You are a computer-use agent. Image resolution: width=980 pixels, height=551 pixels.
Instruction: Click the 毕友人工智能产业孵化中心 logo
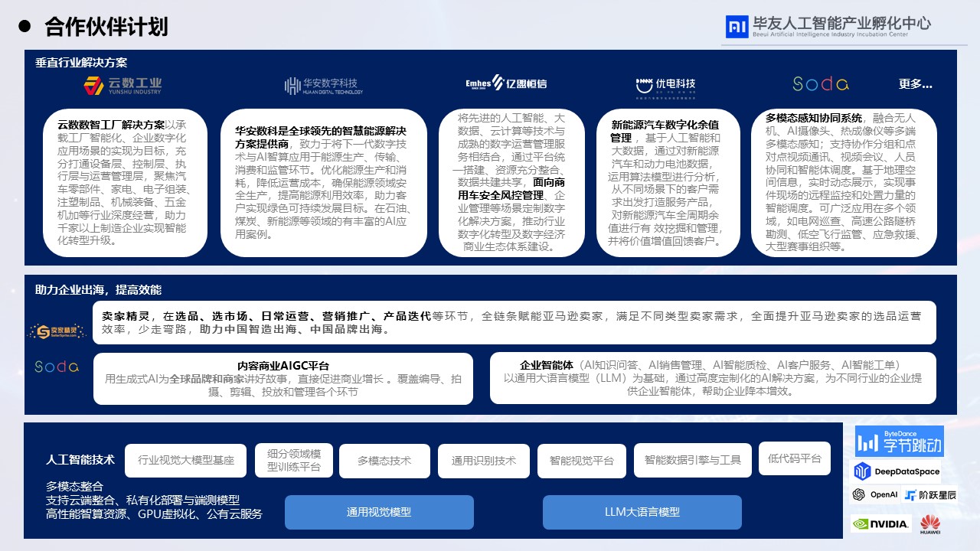pos(828,27)
